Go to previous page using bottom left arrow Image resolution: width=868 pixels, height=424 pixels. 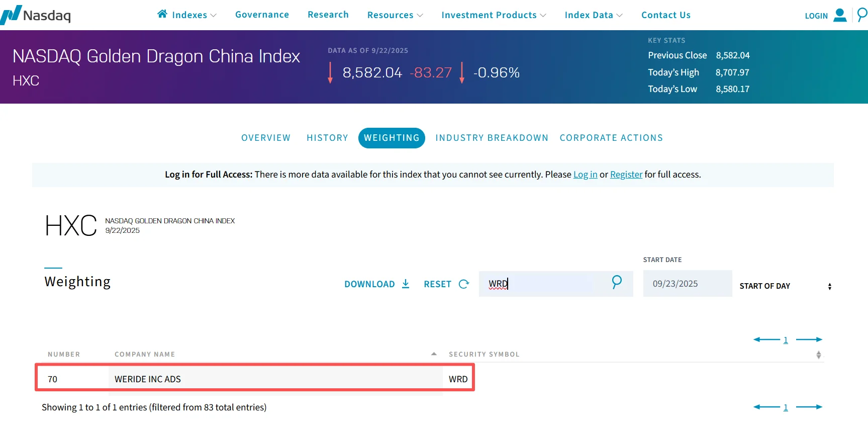pos(766,407)
